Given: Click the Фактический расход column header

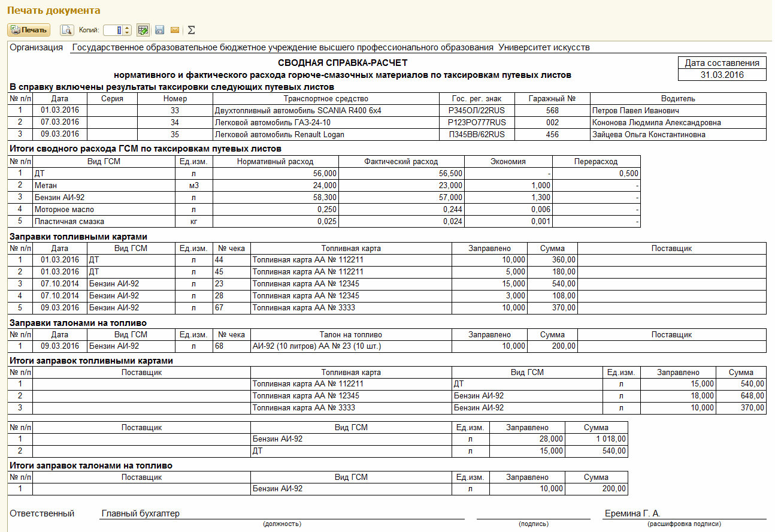Looking at the screenshot, I should pos(401,162).
